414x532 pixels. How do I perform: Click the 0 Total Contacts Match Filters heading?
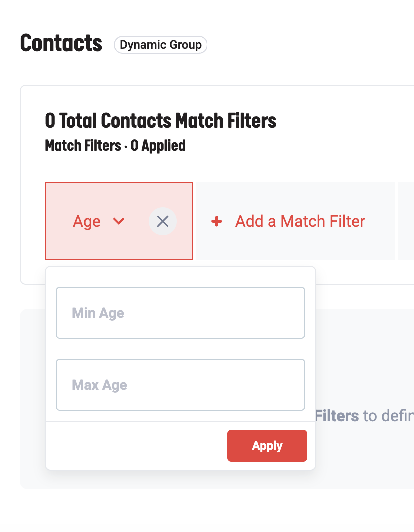click(x=161, y=121)
